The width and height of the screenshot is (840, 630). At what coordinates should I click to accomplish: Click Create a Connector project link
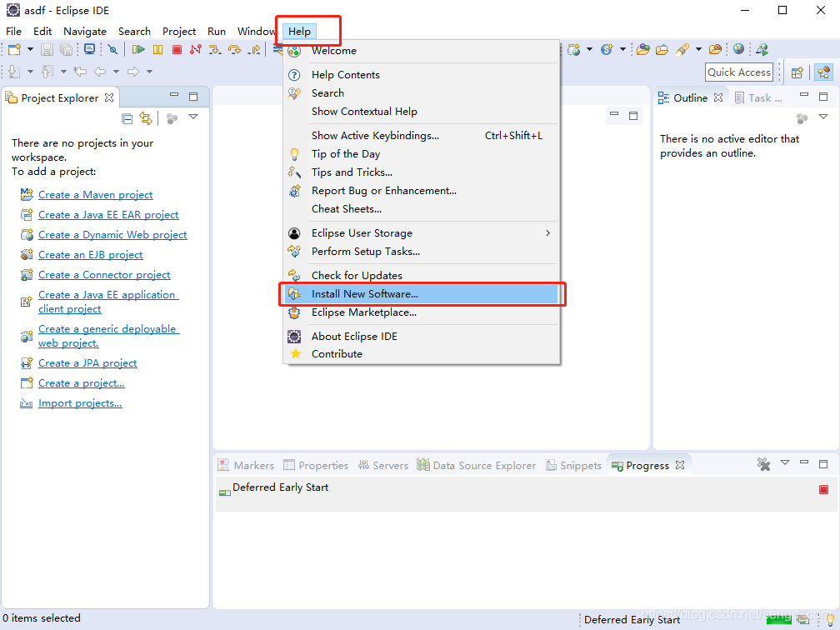tap(104, 275)
